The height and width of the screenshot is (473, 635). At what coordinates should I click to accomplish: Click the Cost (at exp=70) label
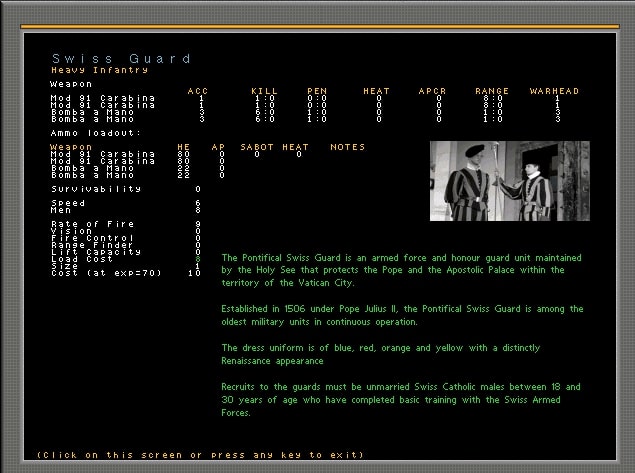[111, 273]
